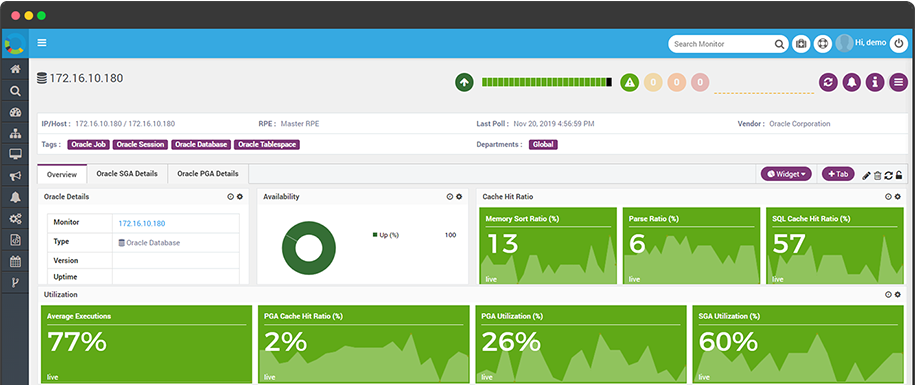Open the Widget dropdown button
The width and height of the screenshot is (916, 385).
[x=786, y=174]
